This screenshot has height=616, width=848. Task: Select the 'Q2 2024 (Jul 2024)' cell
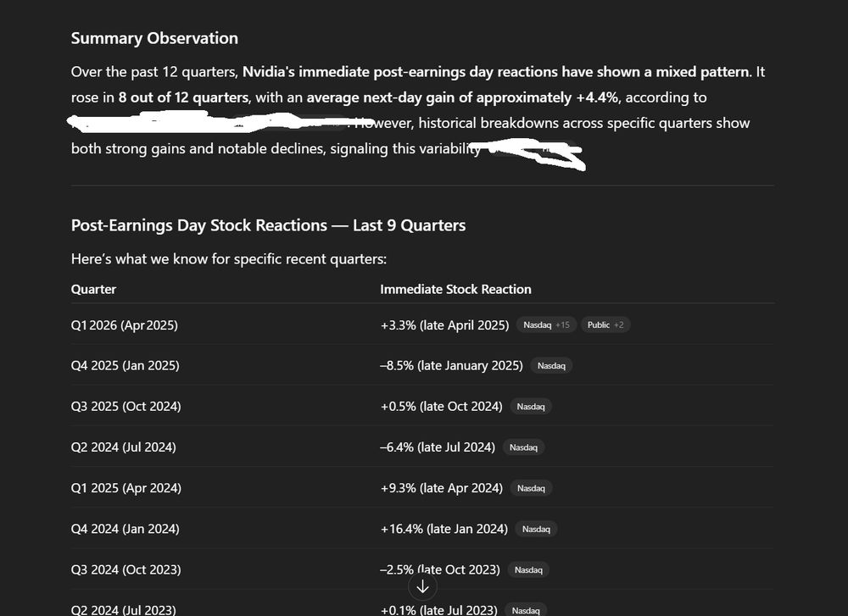pyautogui.click(x=123, y=447)
